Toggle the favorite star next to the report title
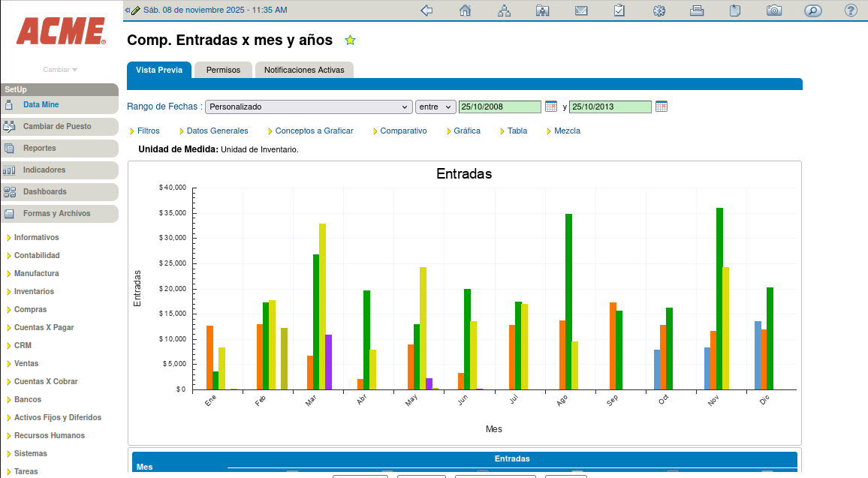Screen dimensions: 868x478 pos(350,41)
